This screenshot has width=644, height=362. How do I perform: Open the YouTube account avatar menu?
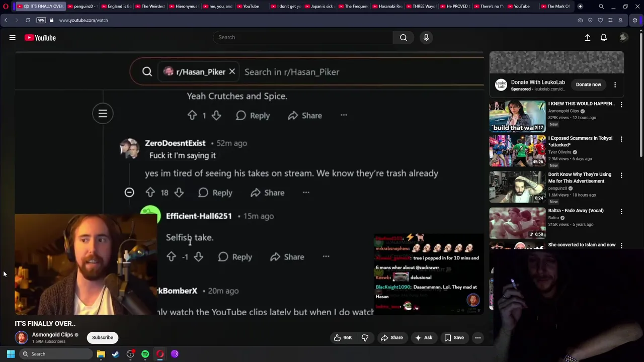click(623, 38)
